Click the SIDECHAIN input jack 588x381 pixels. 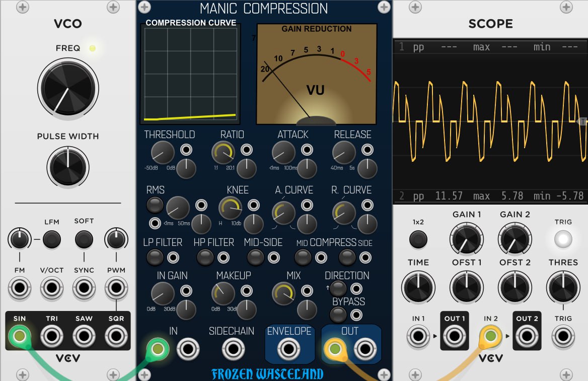click(x=233, y=349)
